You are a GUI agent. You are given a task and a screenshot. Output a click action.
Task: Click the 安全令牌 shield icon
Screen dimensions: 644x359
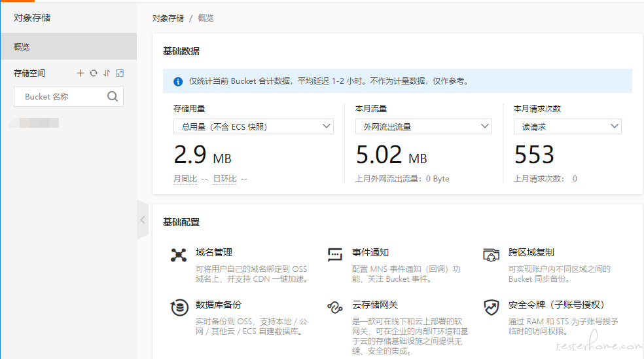tap(492, 307)
